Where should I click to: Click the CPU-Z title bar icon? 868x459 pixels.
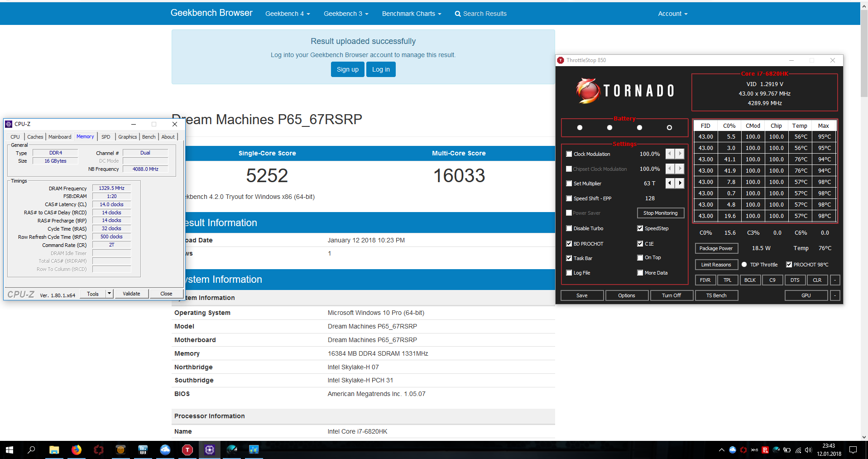(9, 124)
